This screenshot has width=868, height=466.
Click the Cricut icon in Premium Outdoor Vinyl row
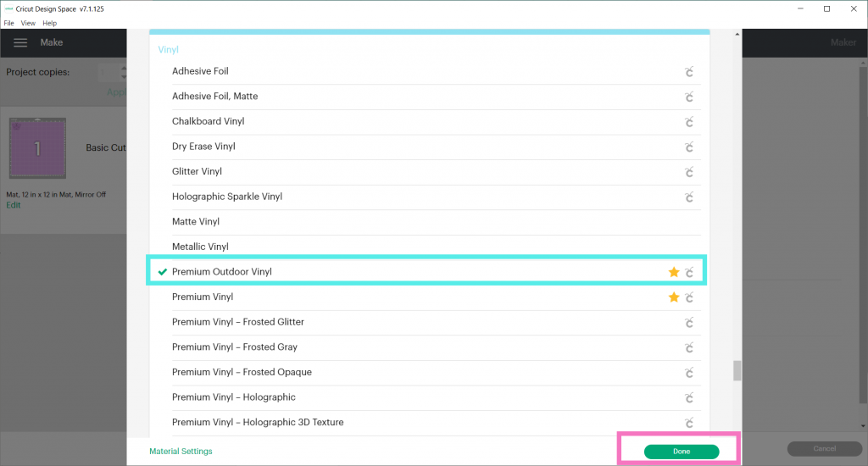pyautogui.click(x=688, y=272)
